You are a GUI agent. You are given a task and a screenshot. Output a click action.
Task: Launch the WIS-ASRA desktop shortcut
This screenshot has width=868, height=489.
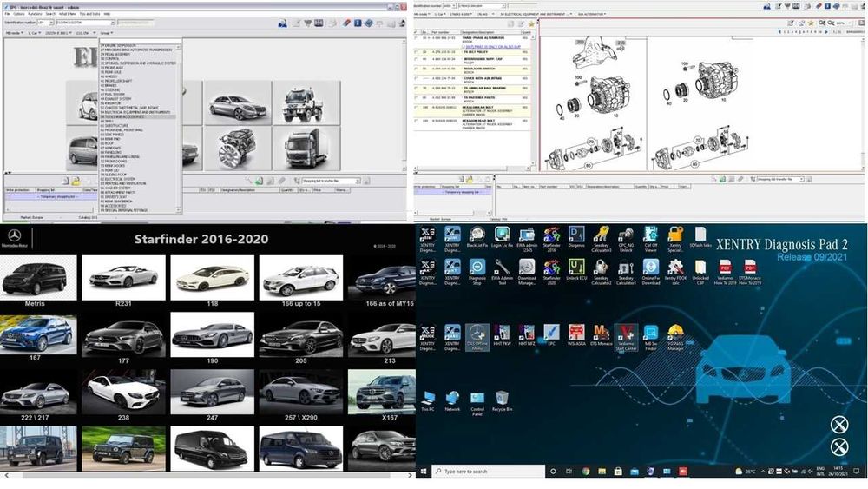(x=576, y=336)
